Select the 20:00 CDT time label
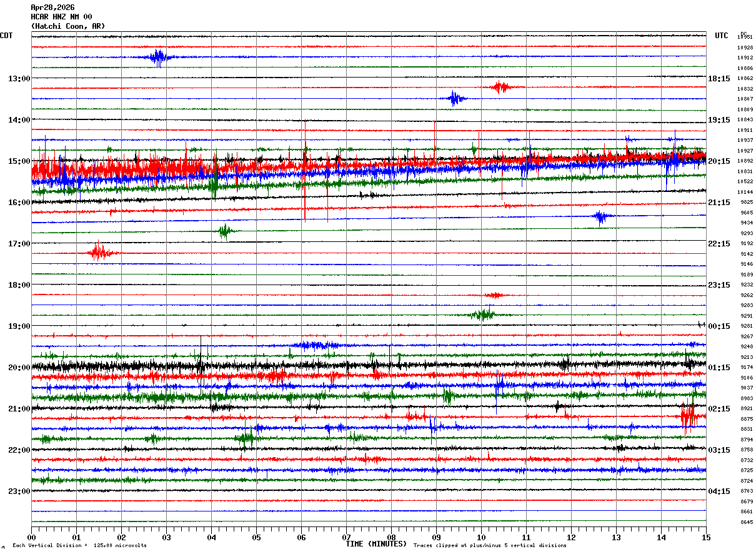This screenshot has width=756, height=554. (19, 368)
